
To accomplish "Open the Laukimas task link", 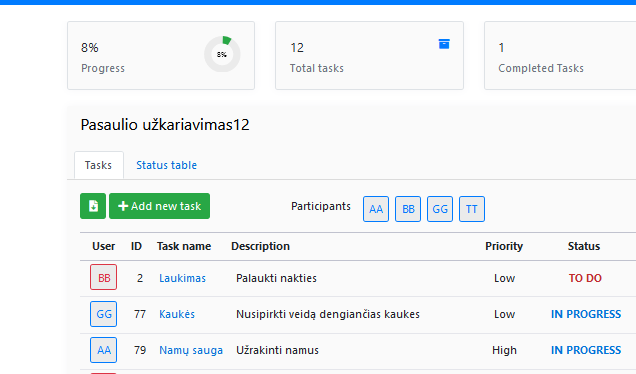I will [183, 278].
